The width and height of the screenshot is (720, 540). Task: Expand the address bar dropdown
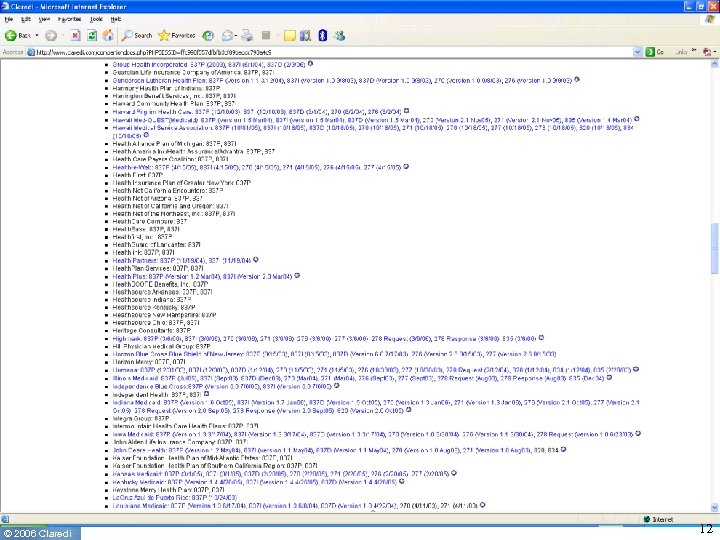pos(637,52)
